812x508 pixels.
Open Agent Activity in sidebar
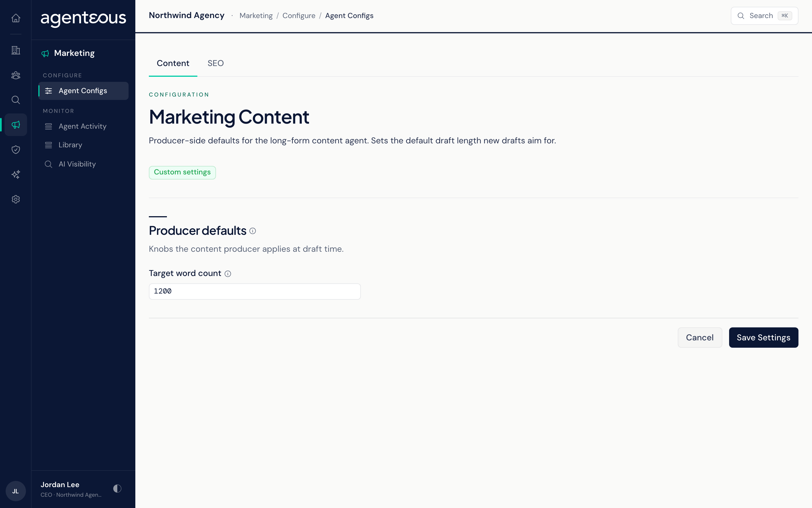click(x=83, y=126)
